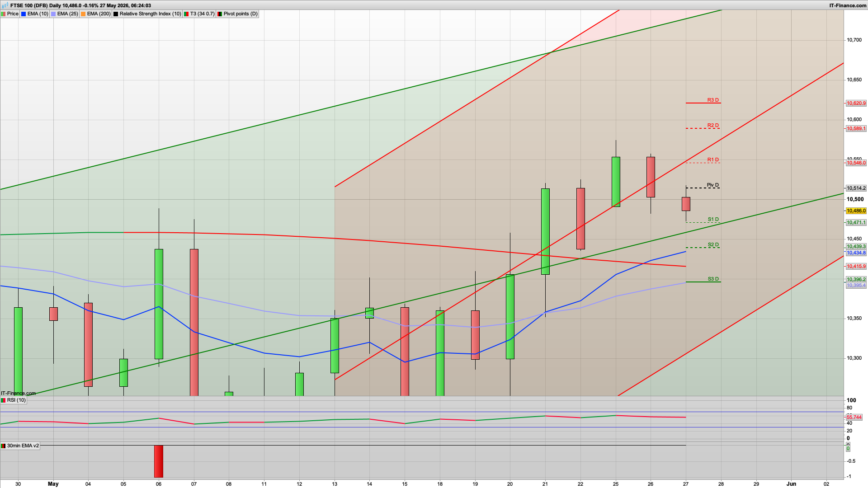Viewport: 868px width, 488px height.
Task: Click the 10,471.1 S1 price tag
Action: [x=856, y=223]
